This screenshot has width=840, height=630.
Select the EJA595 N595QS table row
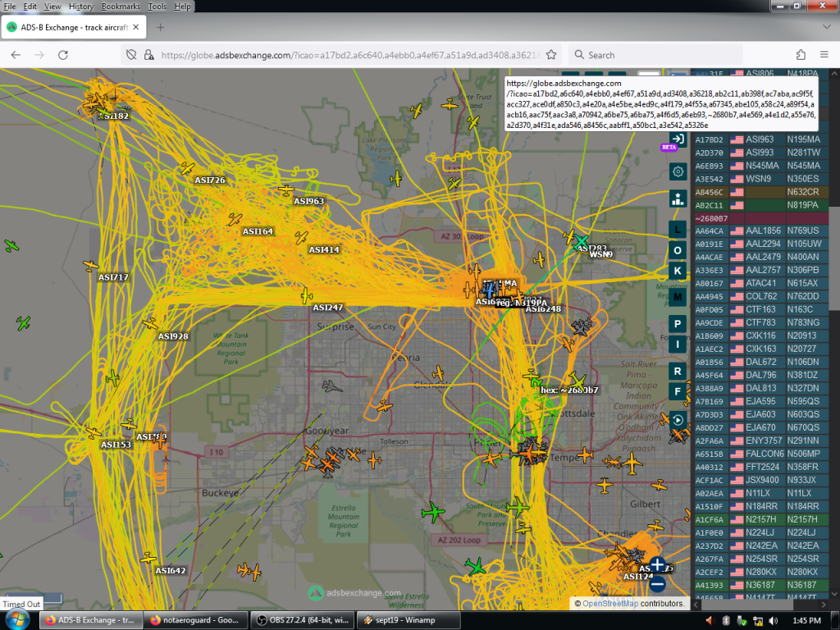[x=760, y=401]
